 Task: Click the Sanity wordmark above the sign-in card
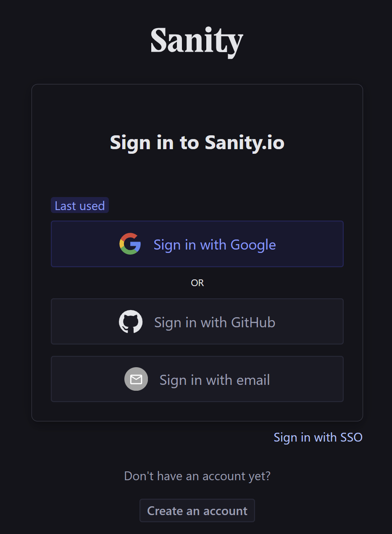point(197,40)
